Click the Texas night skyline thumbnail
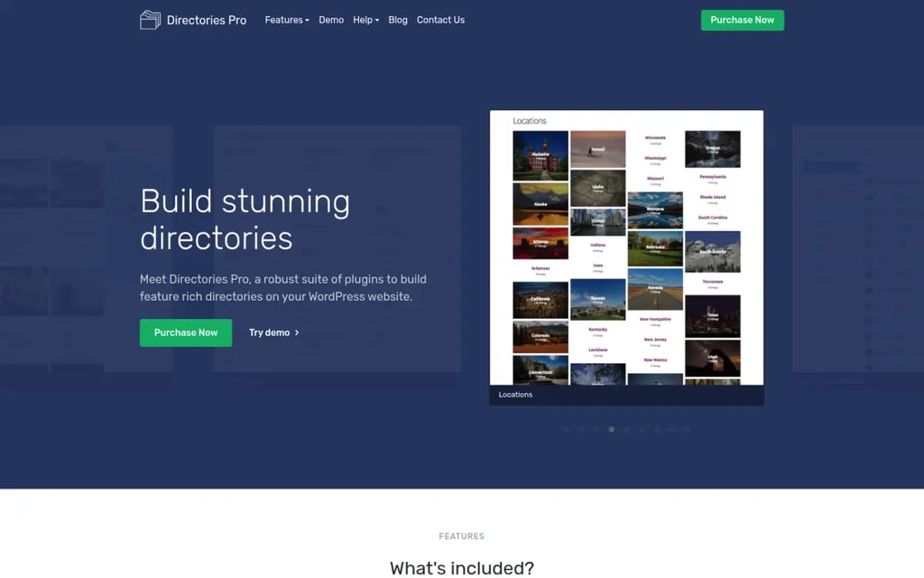 click(713, 316)
